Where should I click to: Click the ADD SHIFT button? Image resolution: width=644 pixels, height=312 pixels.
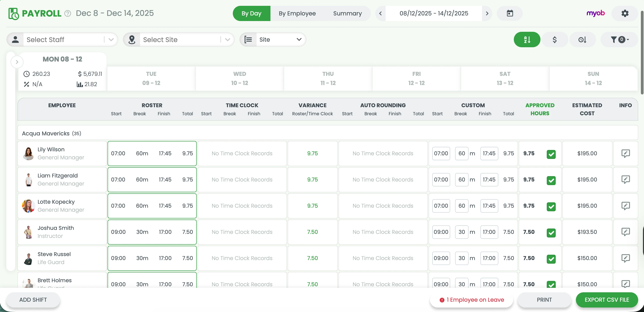pyautogui.click(x=33, y=299)
